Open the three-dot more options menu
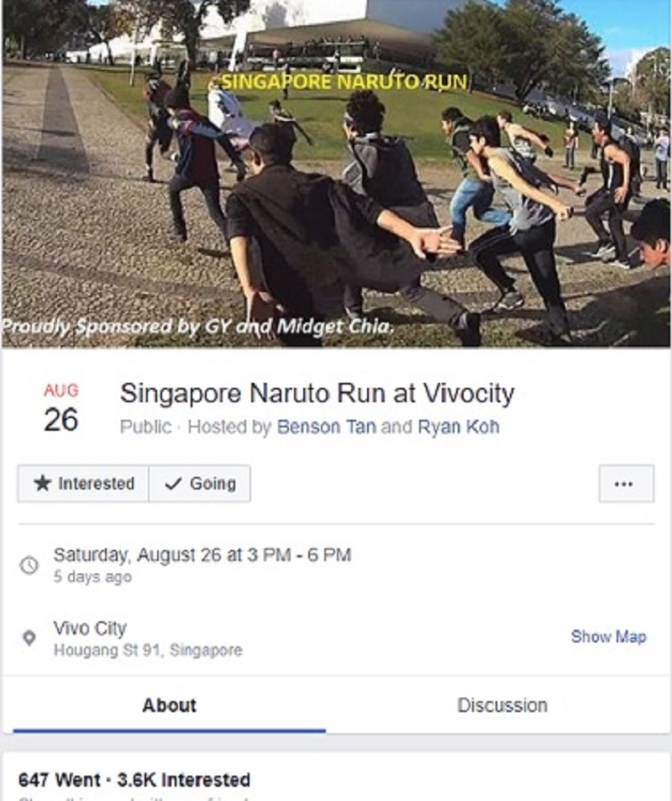The image size is (672, 801). (626, 484)
